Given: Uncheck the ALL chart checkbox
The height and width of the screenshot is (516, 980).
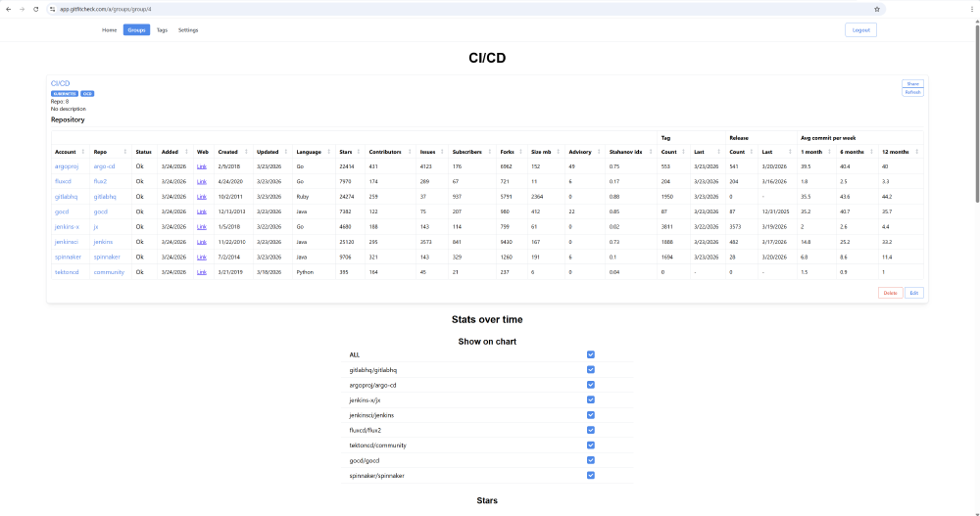Looking at the screenshot, I should [591, 354].
